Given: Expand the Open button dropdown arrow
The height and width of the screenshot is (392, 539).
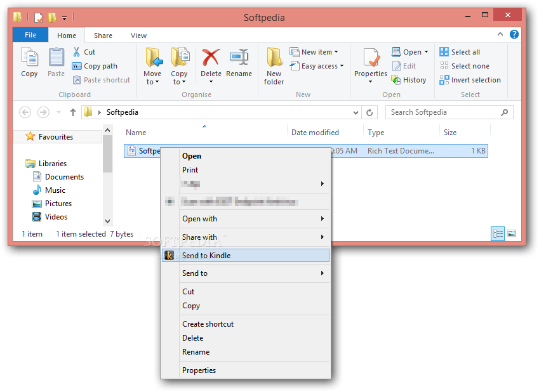Looking at the screenshot, I should tap(426, 52).
